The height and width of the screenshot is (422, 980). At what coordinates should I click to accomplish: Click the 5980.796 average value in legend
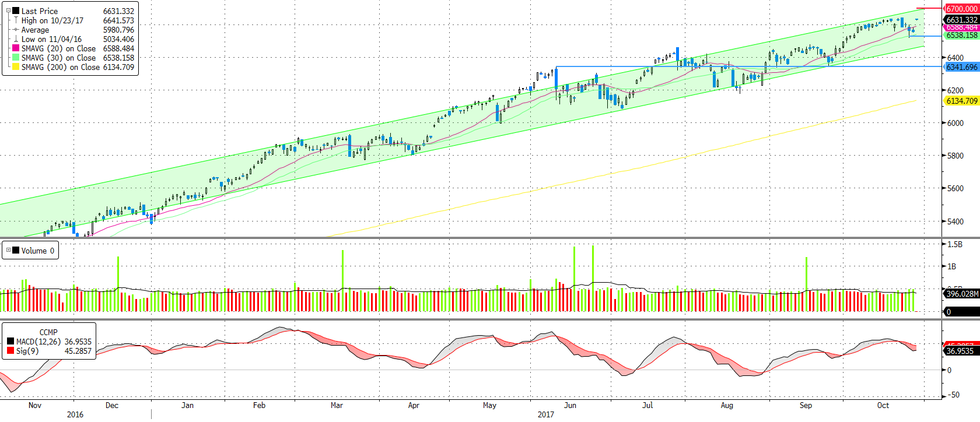point(118,30)
